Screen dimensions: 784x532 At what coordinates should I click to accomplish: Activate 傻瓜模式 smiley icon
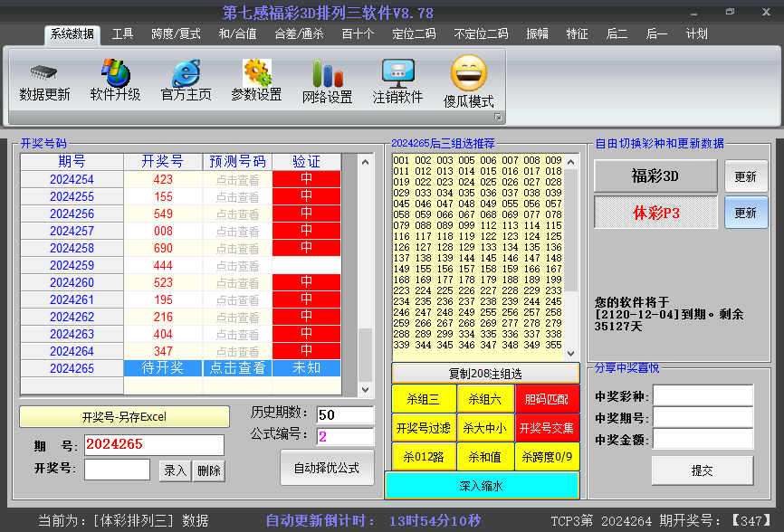pyautogui.click(x=469, y=73)
